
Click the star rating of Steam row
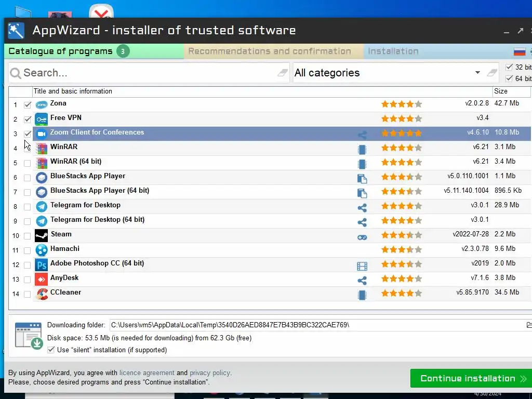tap(402, 235)
